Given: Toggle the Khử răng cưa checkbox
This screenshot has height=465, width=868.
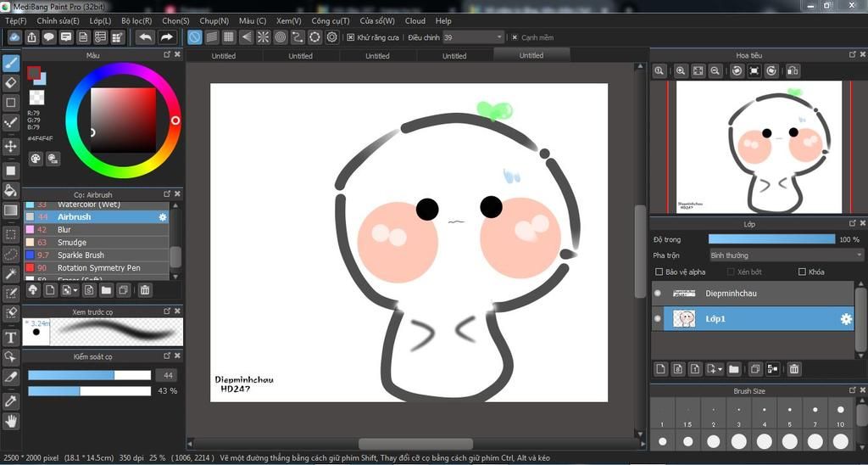Looking at the screenshot, I should 350,37.
